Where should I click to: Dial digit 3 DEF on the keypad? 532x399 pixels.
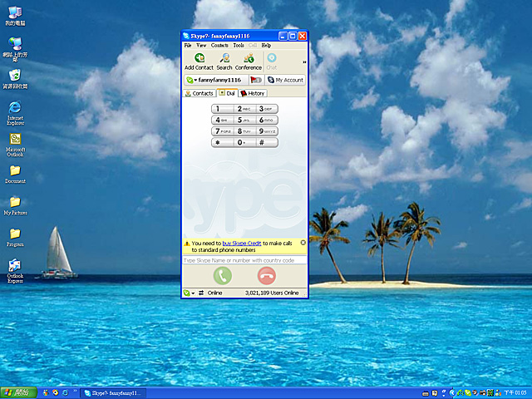coord(267,109)
